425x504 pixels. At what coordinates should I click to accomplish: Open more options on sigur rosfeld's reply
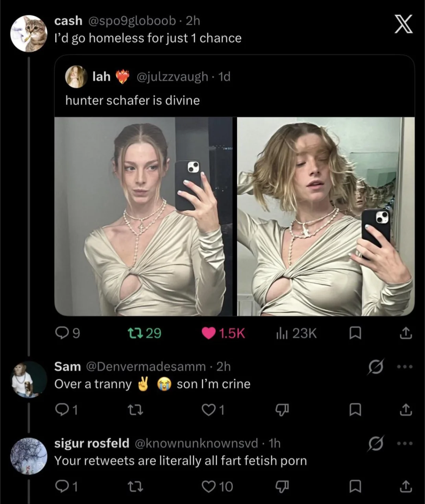pyautogui.click(x=405, y=444)
